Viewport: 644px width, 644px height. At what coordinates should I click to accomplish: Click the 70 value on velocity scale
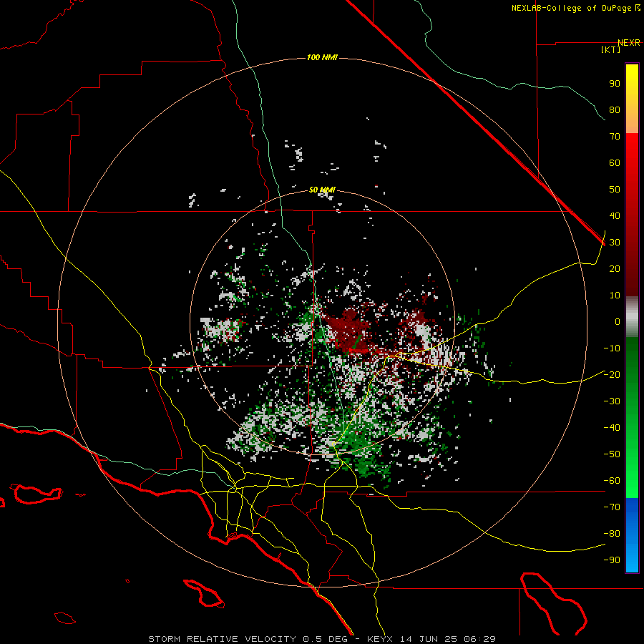point(615,137)
